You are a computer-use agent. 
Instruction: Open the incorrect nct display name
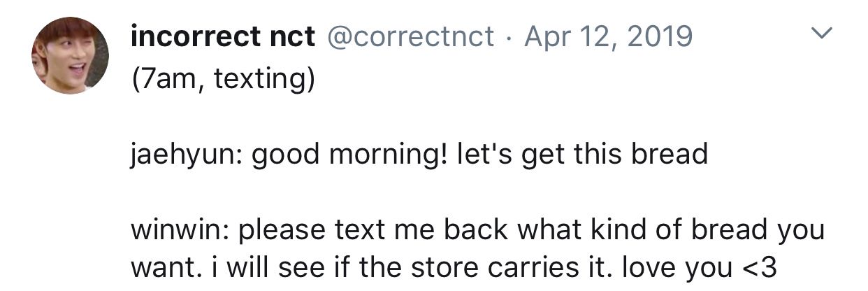pos(222,36)
